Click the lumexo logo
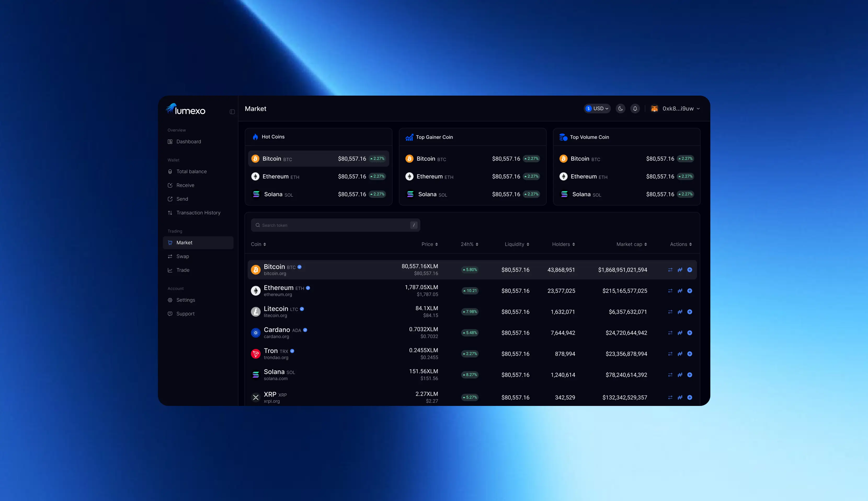Image resolution: width=868 pixels, height=501 pixels. (x=186, y=109)
